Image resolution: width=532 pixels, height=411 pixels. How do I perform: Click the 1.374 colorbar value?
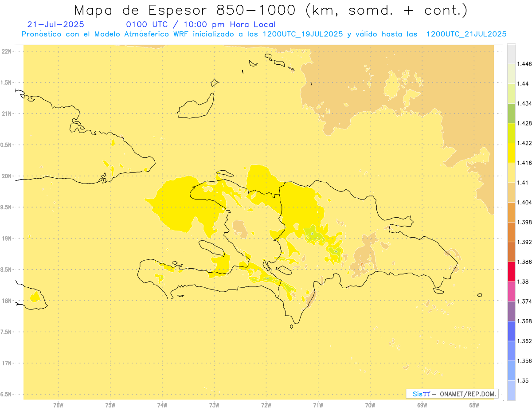pos(524,301)
